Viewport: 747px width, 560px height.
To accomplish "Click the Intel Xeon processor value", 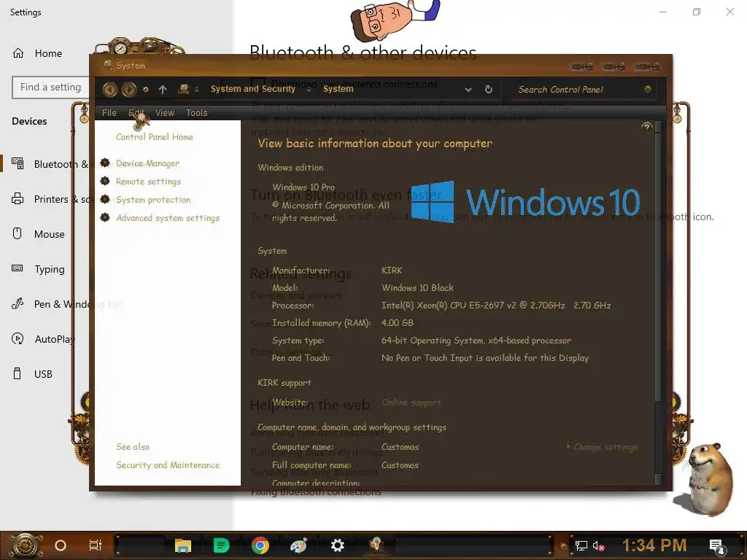I will coord(496,306).
